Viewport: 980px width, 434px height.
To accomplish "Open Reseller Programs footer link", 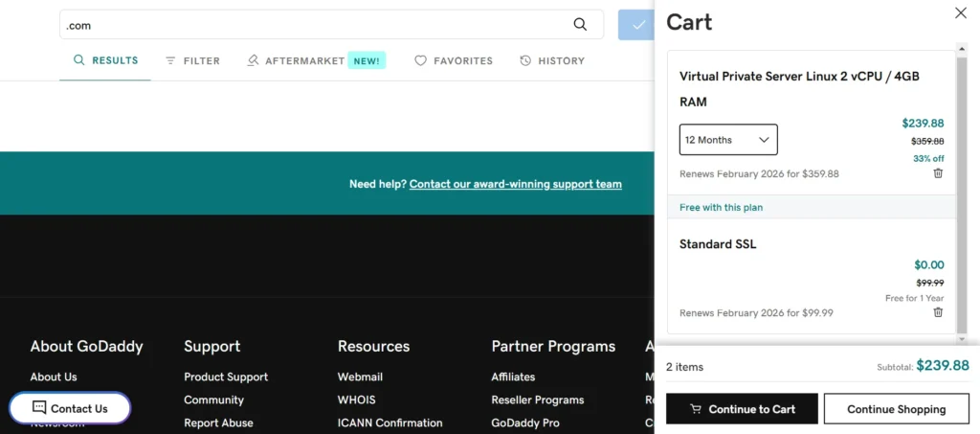I will coord(538,400).
